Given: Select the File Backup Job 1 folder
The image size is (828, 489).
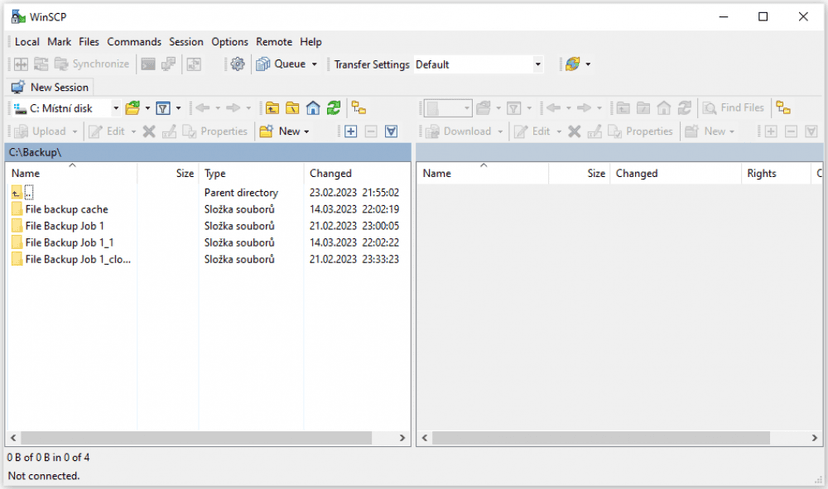Looking at the screenshot, I should pyautogui.click(x=64, y=226).
